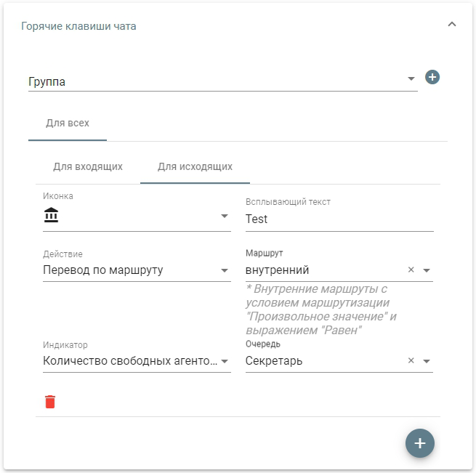The width and height of the screenshot is (476, 473).
Task: Click the add group plus icon
Action: [432, 77]
